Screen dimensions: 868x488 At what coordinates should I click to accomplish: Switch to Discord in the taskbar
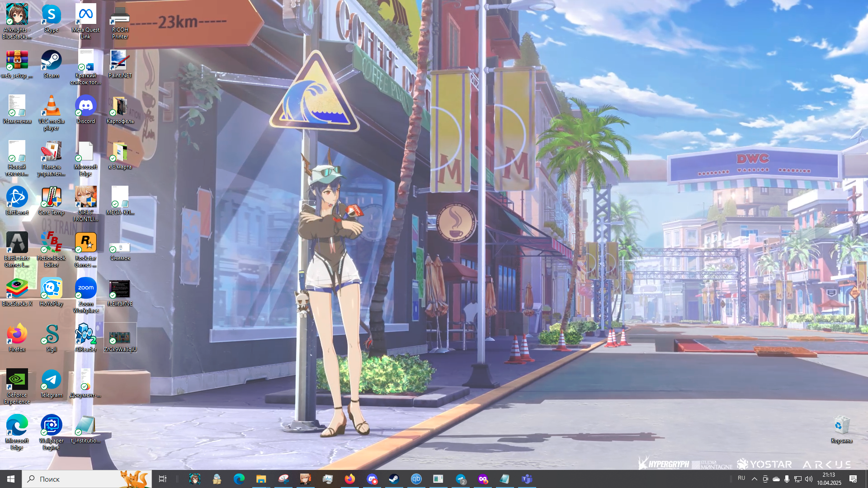point(372,479)
